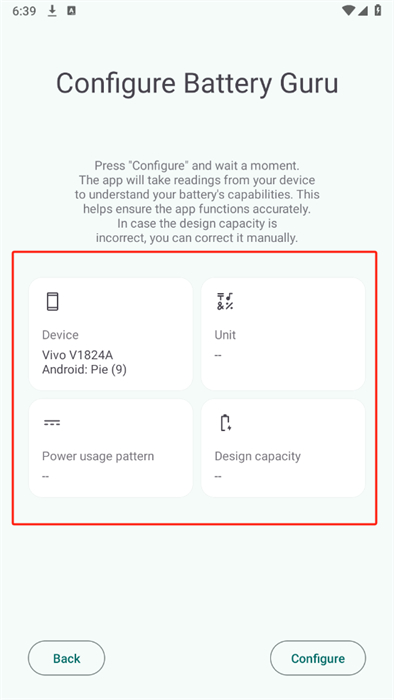Tap the Unit symbols icon
Image resolution: width=394 pixels, height=700 pixels.
[x=225, y=301]
